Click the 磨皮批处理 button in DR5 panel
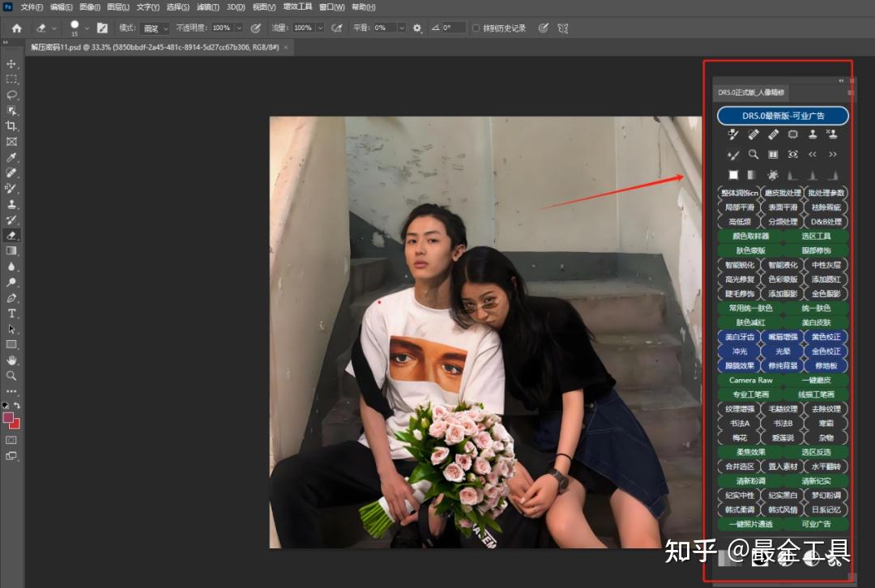875x588 pixels. click(783, 192)
